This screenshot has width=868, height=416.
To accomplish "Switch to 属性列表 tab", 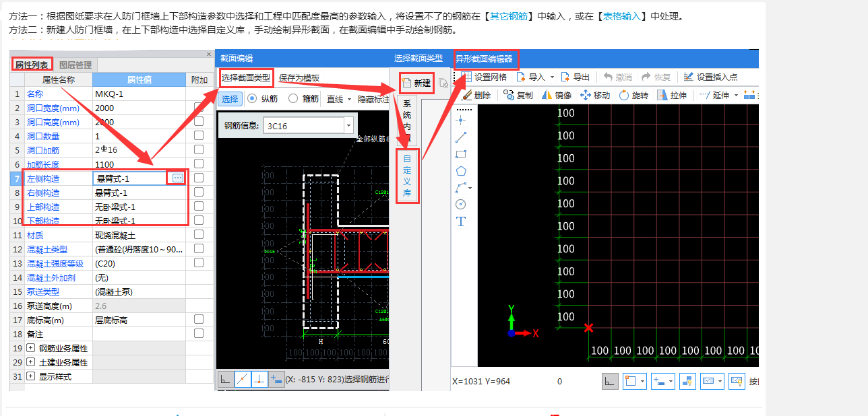I will coord(33,65).
